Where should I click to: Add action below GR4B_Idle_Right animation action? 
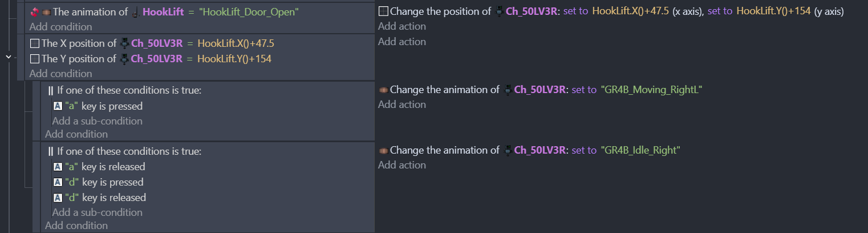pyautogui.click(x=401, y=165)
